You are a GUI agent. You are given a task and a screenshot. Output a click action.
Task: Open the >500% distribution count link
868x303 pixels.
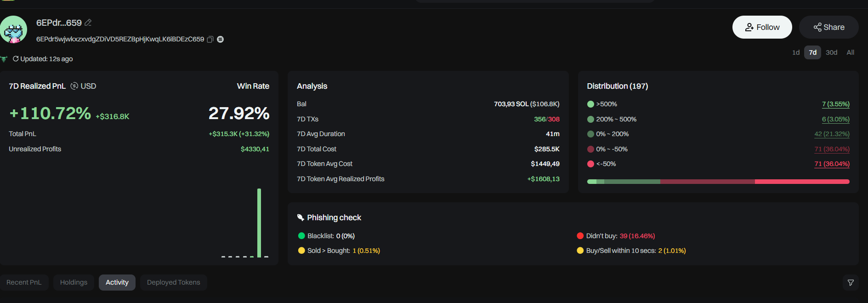click(x=835, y=104)
